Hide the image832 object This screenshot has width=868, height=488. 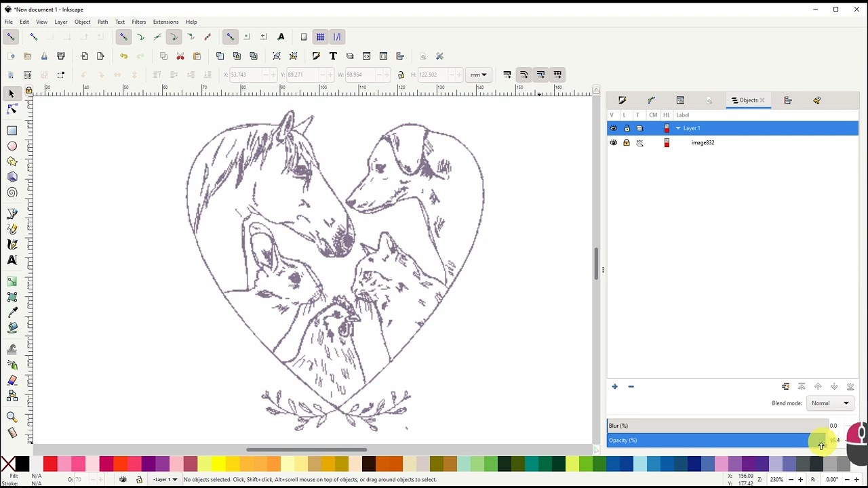(x=614, y=142)
